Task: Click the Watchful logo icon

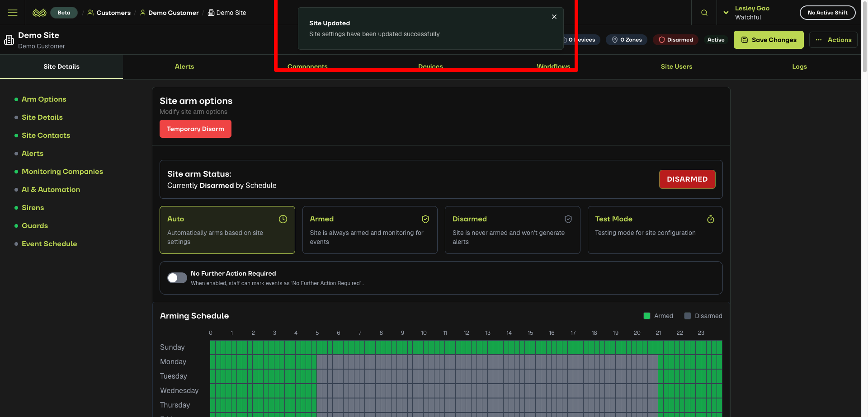Action: tap(39, 13)
